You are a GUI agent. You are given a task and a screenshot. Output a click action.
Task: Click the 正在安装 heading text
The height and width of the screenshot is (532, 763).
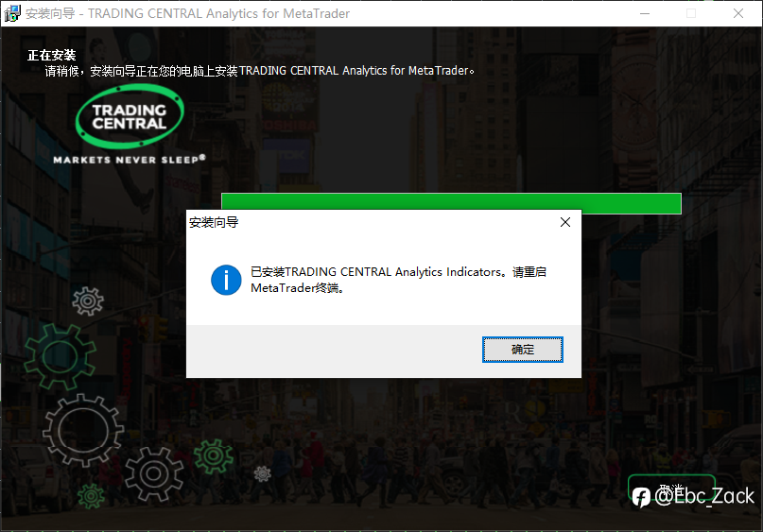pos(52,55)
